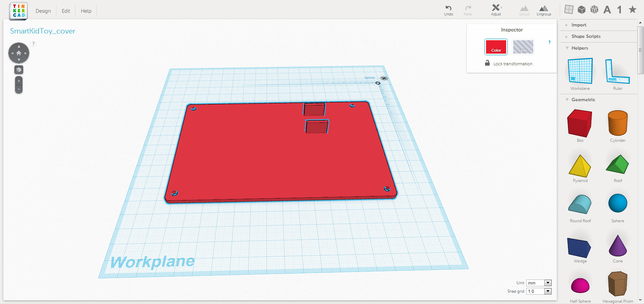Pick the Workplane helper
Screen dimensions: 644x304
click(580, 74)
